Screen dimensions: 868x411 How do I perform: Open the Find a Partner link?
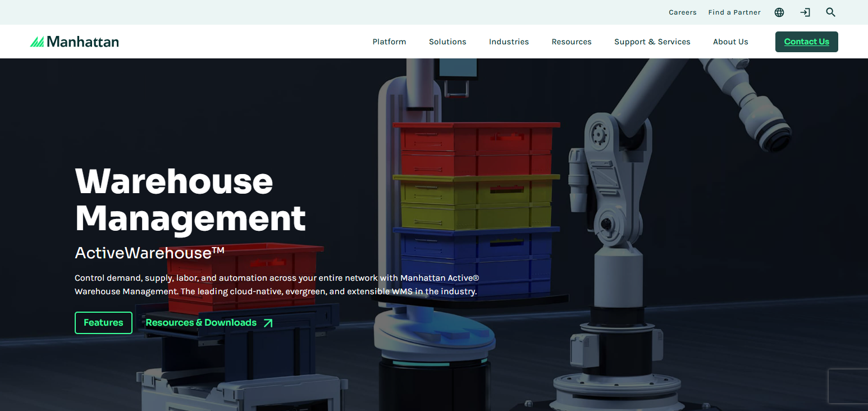[734, 12]
